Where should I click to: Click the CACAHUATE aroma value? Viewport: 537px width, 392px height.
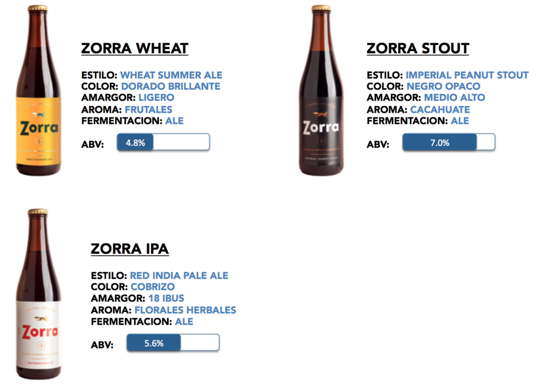click(x=440, y=110)
